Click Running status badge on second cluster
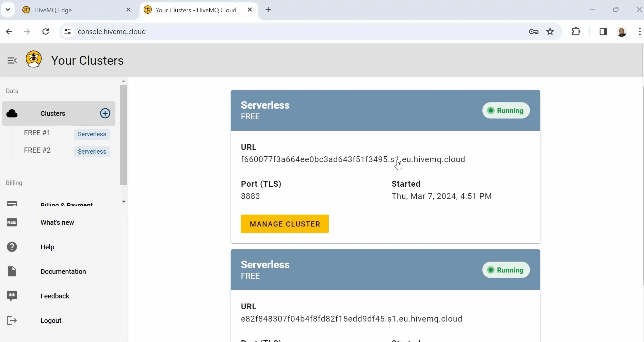 [506, 270]
